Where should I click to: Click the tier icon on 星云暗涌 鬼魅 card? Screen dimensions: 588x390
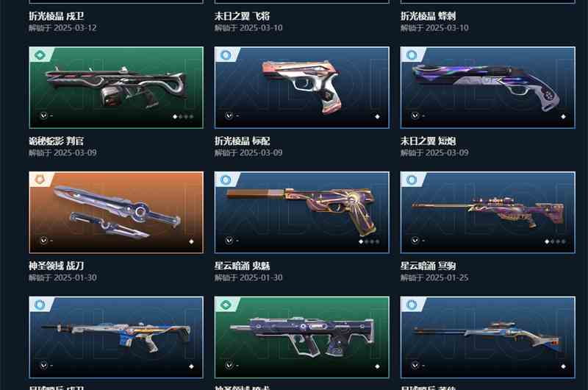click(x=226, y=180)
